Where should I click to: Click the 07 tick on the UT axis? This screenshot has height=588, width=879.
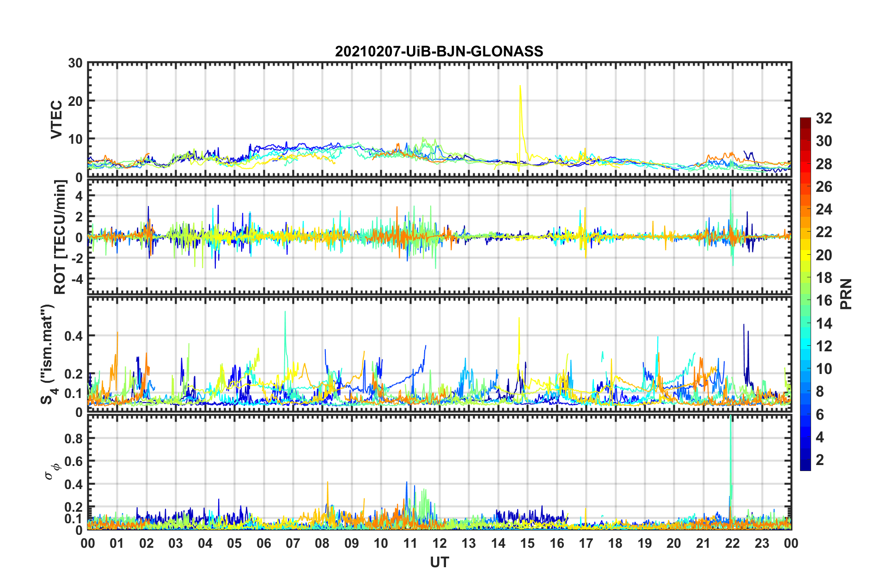pos(293,543)
